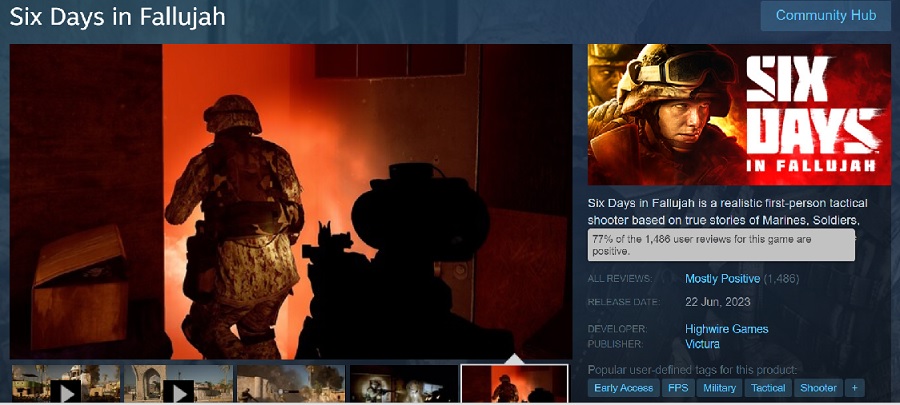Click the Mostly Positive reviews link
Viewport: 900px width, 405px height.
(x=722, y=279)
